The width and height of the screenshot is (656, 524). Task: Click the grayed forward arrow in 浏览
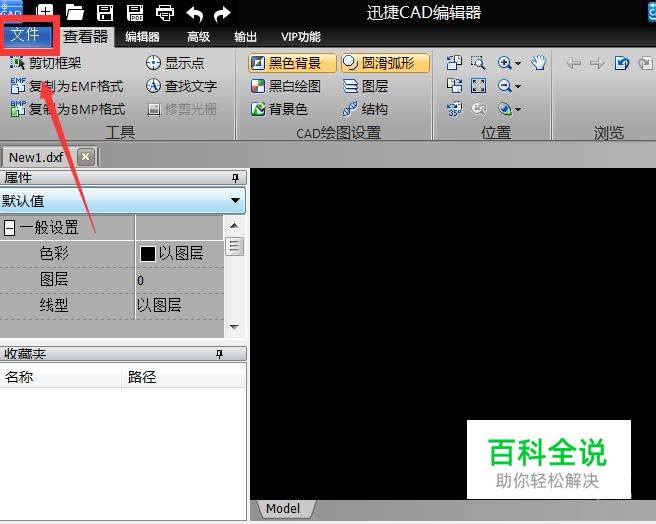(x=597, y=63)
